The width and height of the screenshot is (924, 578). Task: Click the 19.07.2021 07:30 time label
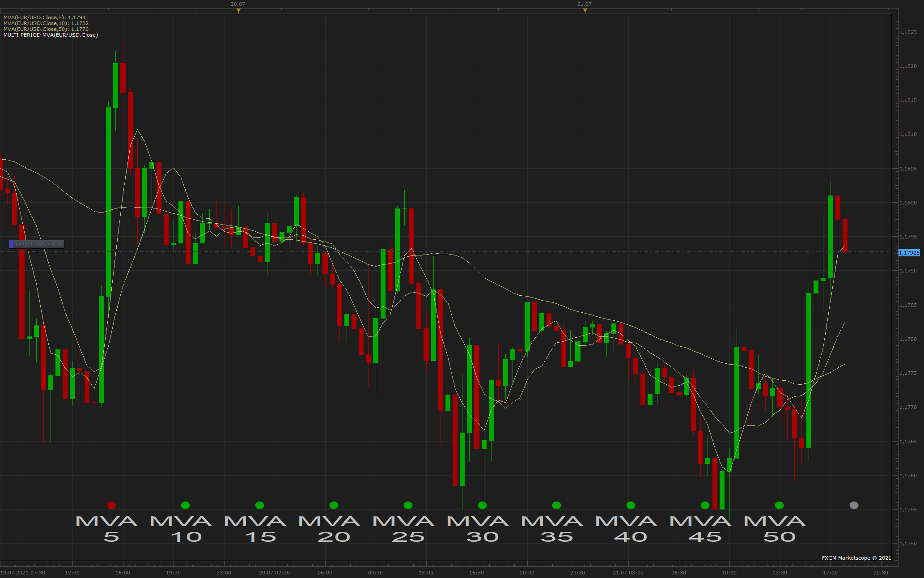coord(23,573)
